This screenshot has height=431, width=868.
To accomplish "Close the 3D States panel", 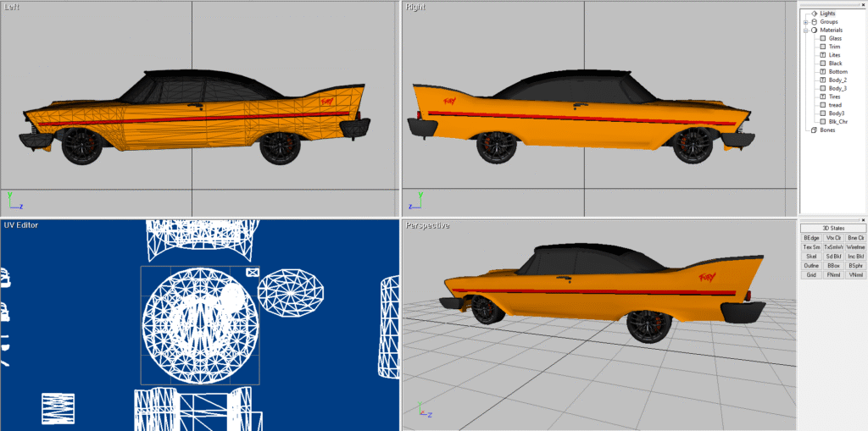I will (862, 221).
